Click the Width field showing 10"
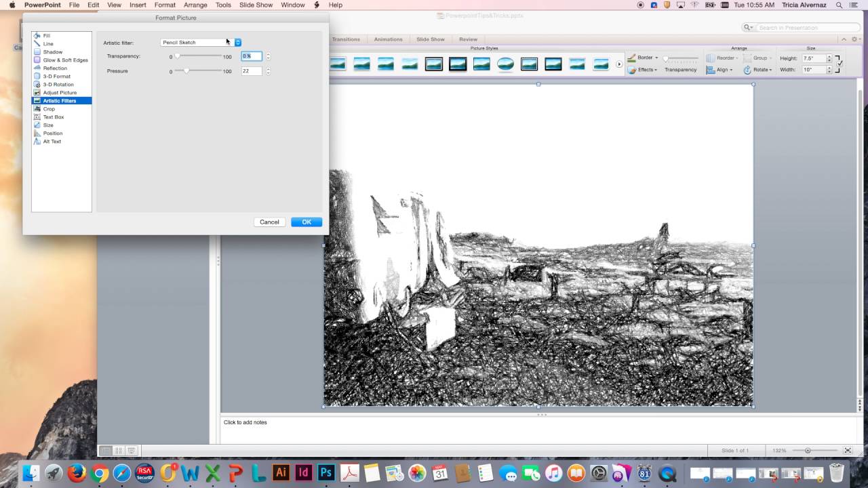 coord(813,70)
